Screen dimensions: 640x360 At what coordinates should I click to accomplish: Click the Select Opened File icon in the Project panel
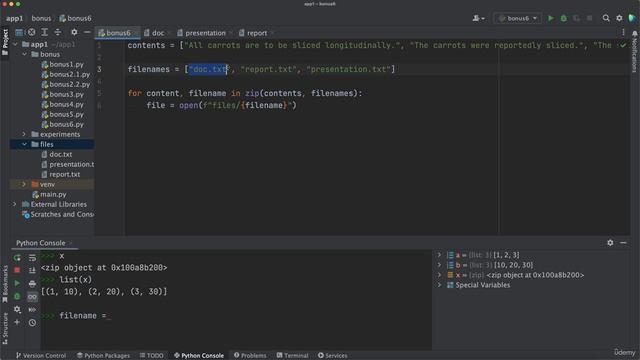pyautogui.click(x=31, y=32)
